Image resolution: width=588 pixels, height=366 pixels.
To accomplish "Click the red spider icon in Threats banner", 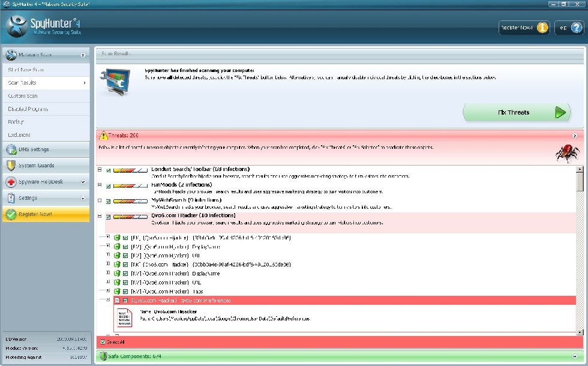I will point(568,153).
